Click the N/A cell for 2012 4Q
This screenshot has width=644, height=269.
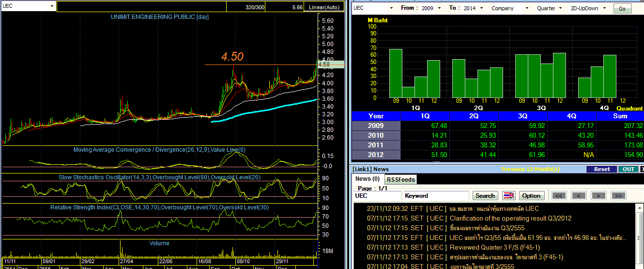pyautogui.click(x=572, y=155)
